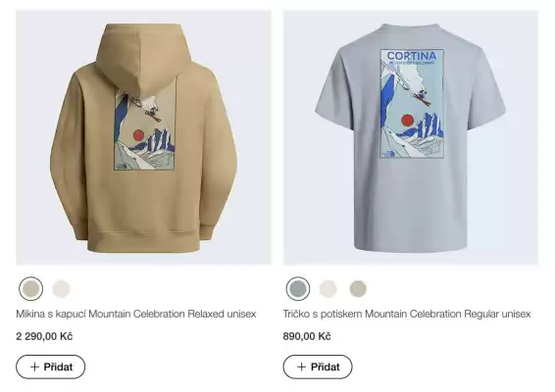
Task: Click the plus icon on the t-shirt's Přidat button
Action: point(302,367)
